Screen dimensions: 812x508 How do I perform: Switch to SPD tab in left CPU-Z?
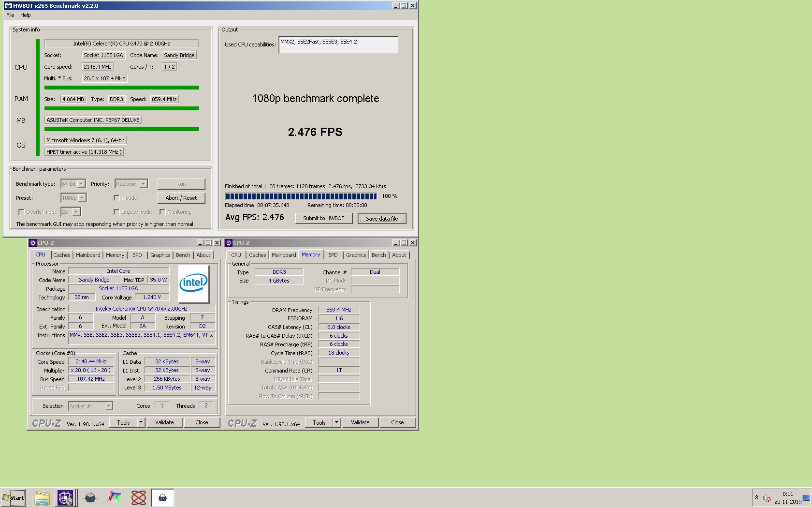(137, 255)
